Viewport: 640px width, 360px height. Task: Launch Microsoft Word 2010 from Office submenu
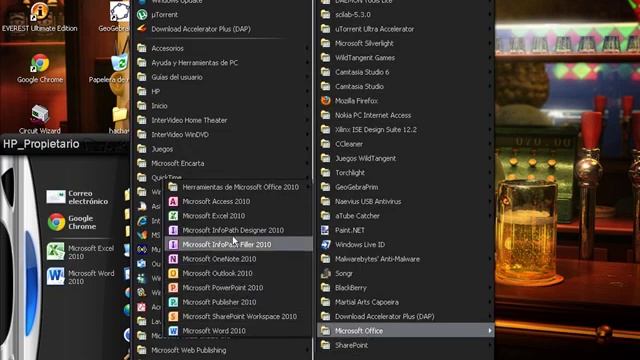(x=238, y=331)
